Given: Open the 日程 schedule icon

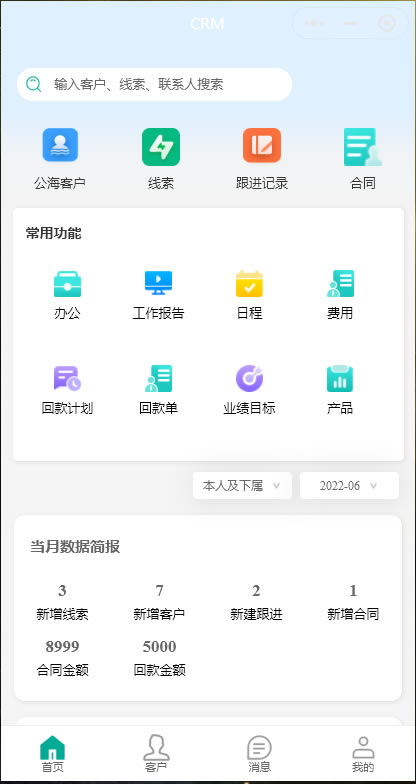Looking at the screenshot, I should pyautogui.click(x=249, y=284).
